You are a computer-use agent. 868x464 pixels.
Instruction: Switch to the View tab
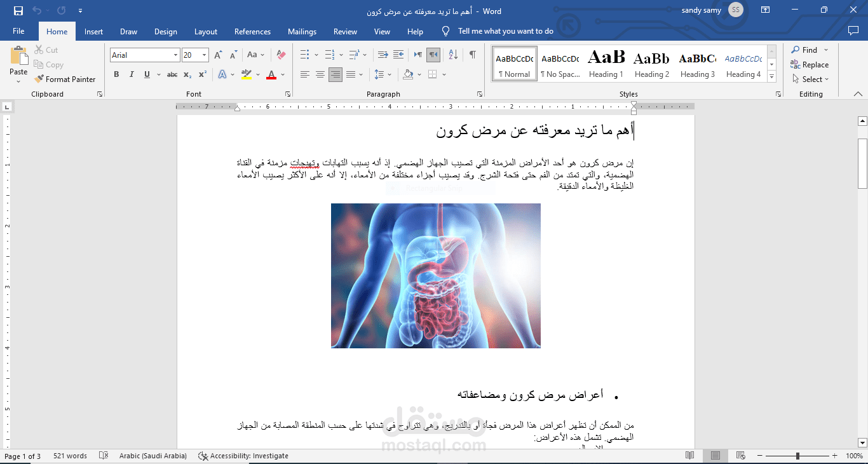click(382, 32)
